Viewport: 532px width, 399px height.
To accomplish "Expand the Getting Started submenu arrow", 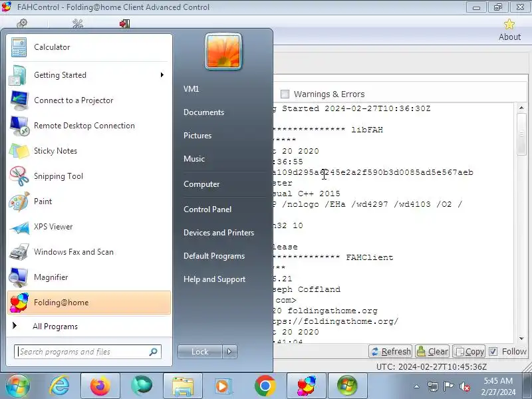I will pos(162,74).
